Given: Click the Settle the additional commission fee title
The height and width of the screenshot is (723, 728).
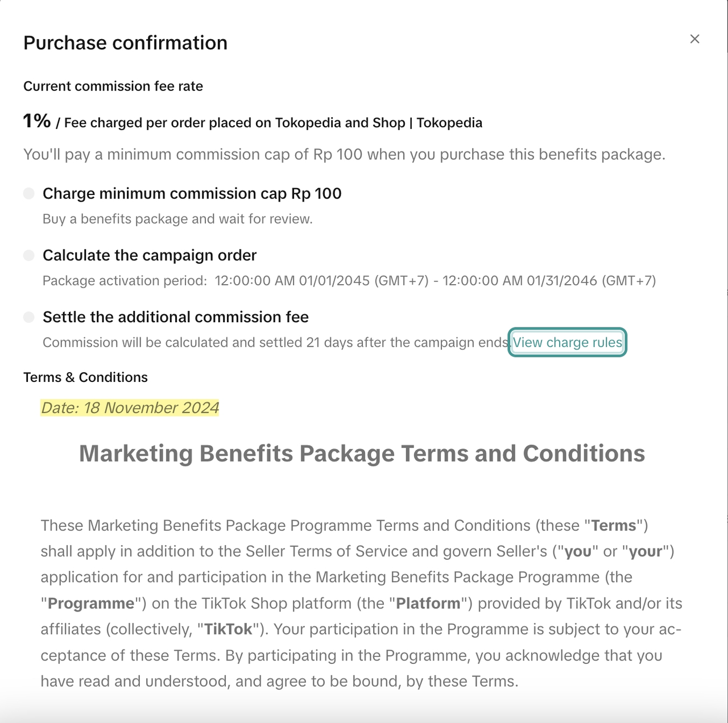Looking at the screenshot, I should pyautogui.click(x=175, y=317).
